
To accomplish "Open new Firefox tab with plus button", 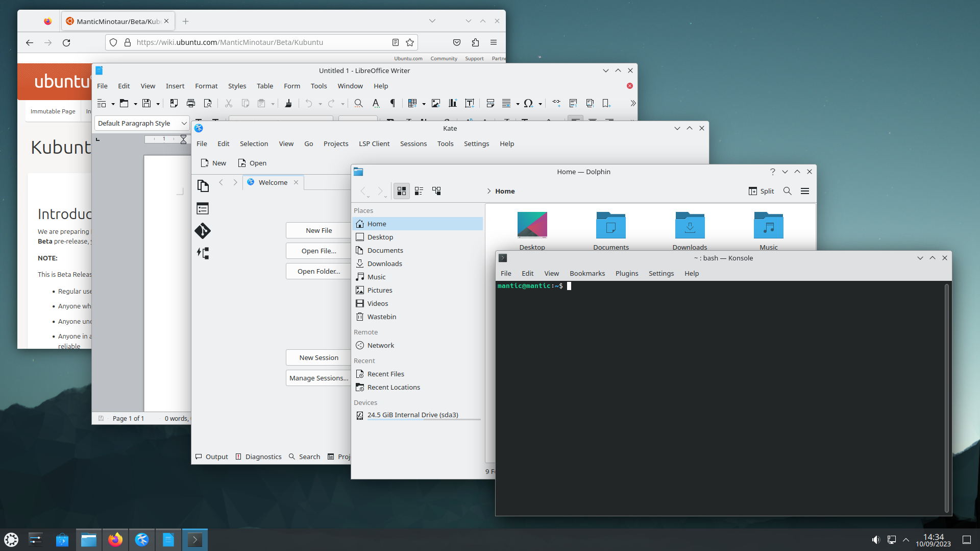I will coord(186,21).
